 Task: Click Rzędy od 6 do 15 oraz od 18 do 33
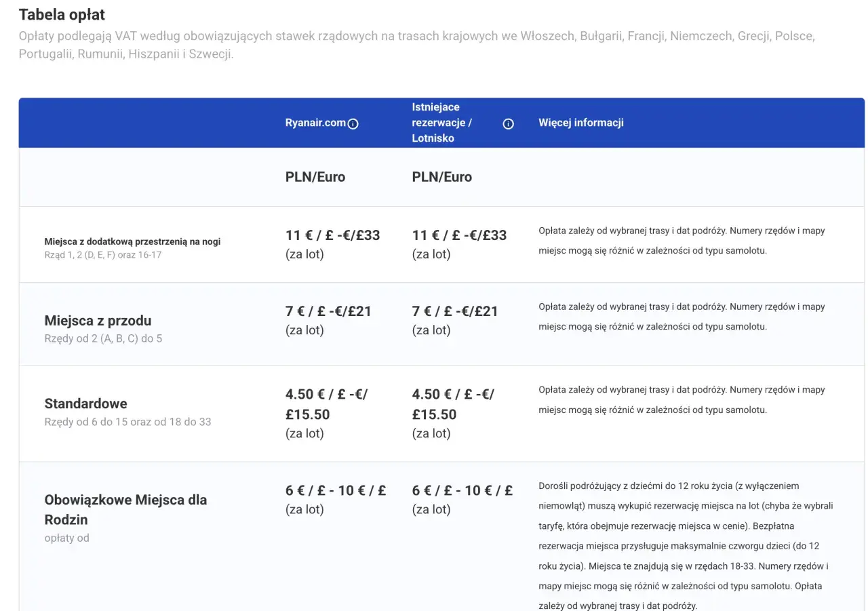pyautogui.click(x=127, y=422)
